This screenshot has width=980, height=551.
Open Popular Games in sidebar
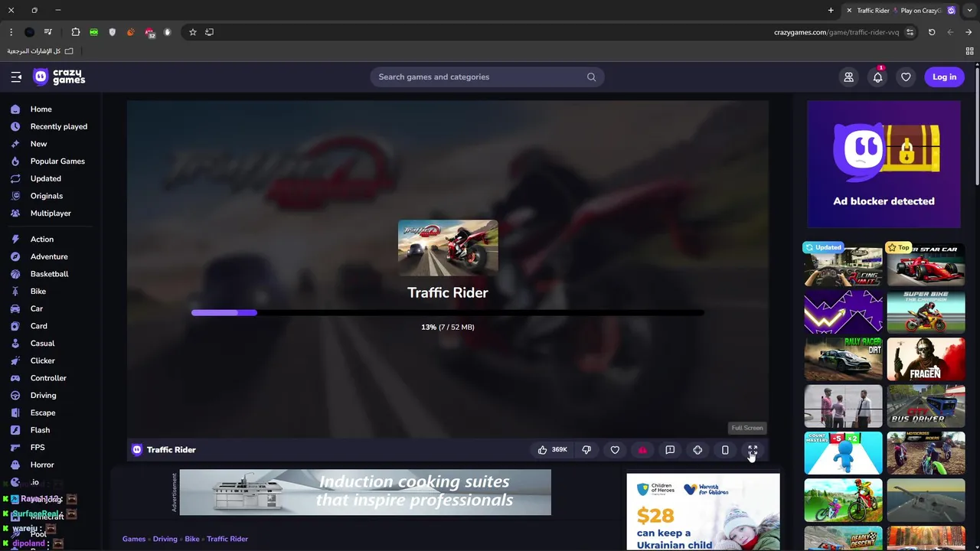coord(57,161)
